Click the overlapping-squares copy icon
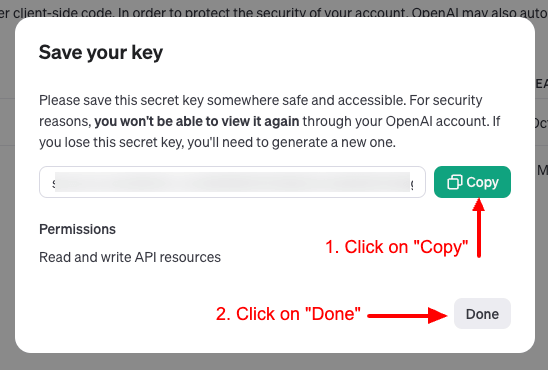 454,182
